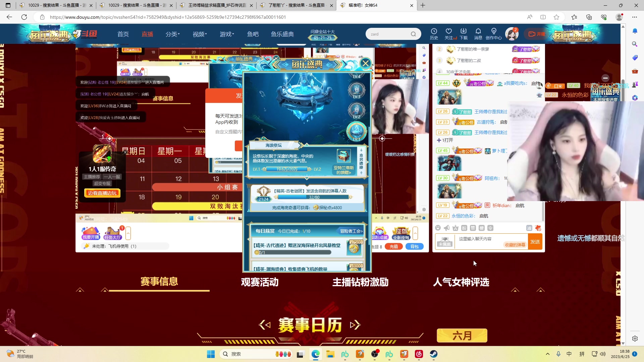Close the 鱼乐盛典 popup with X
This screenshot has height=362, width=644.
[x=366, y=63]
